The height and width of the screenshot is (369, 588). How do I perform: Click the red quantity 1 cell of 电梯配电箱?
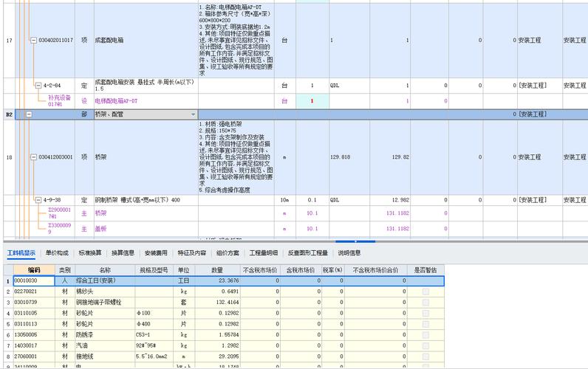tap(312, 101)
